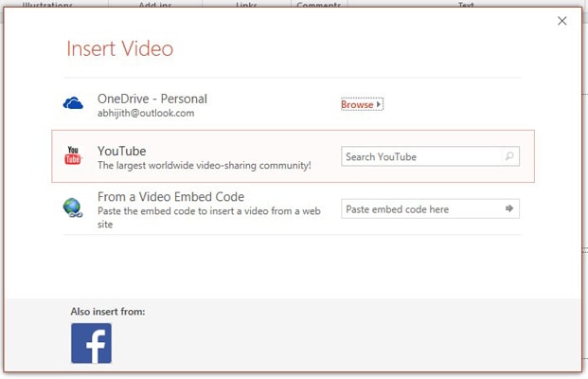
Task: Click the YouTube search magnifier icon
Action: (x=509, y=156)
